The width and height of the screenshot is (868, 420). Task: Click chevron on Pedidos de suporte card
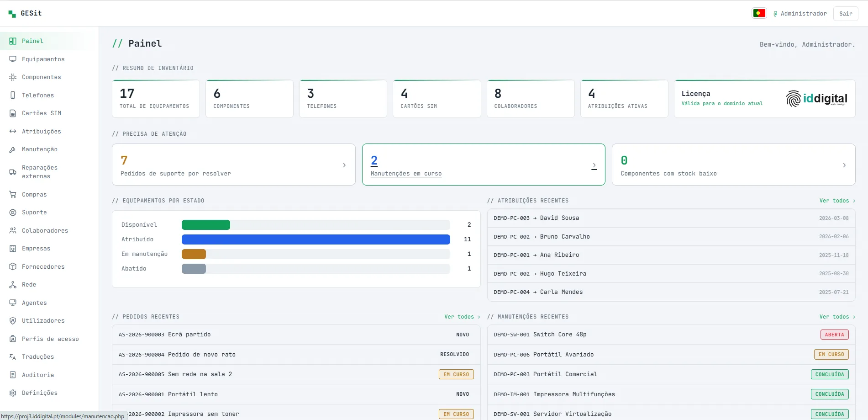(344, 165)
